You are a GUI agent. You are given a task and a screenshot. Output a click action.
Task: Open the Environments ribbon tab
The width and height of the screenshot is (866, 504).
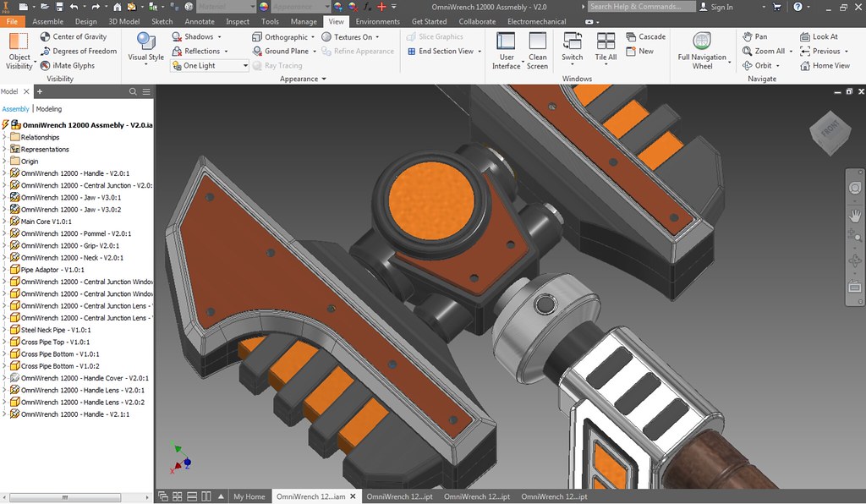[377, 21]
